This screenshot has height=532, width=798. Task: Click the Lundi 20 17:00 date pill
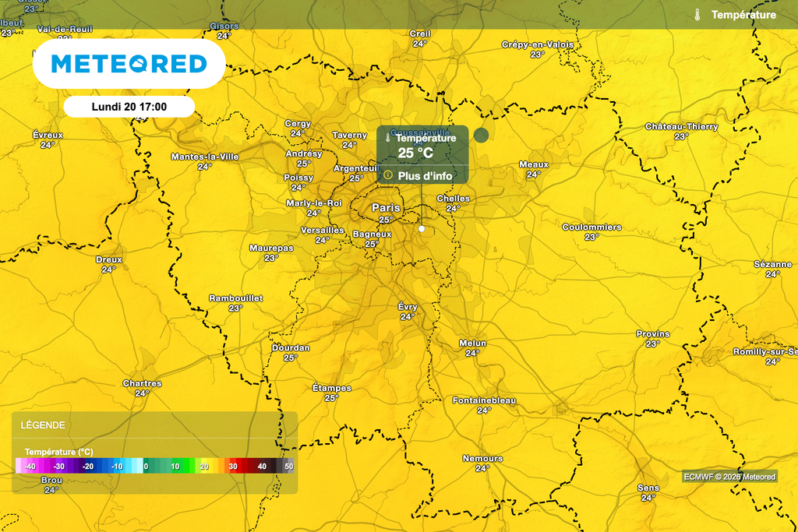(x=129, y=107)
